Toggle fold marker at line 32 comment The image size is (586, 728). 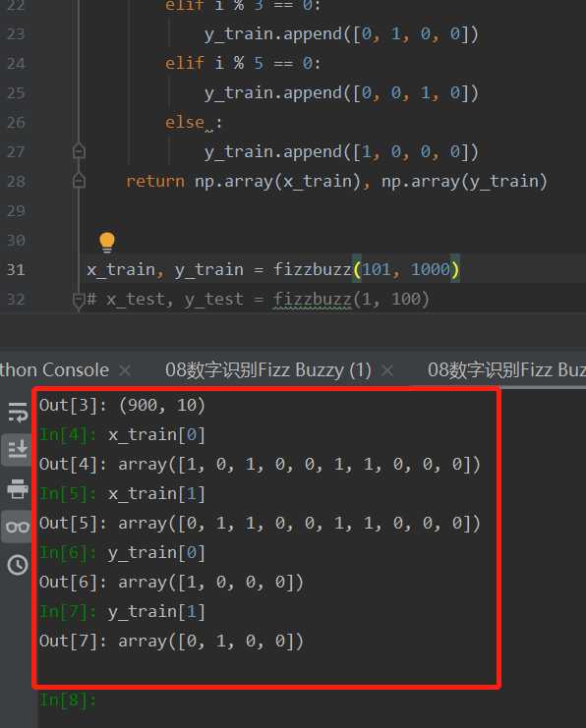(x=79, y=301)
